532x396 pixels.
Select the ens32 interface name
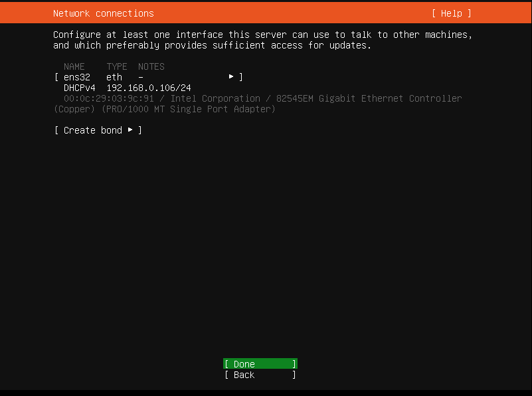tap(76, 77)
